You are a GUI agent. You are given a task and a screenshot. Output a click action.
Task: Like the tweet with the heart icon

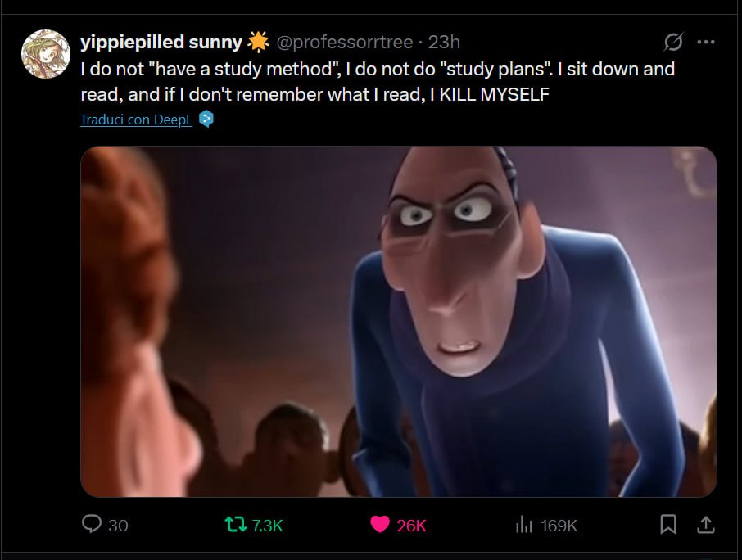click(x=380, y=525)
